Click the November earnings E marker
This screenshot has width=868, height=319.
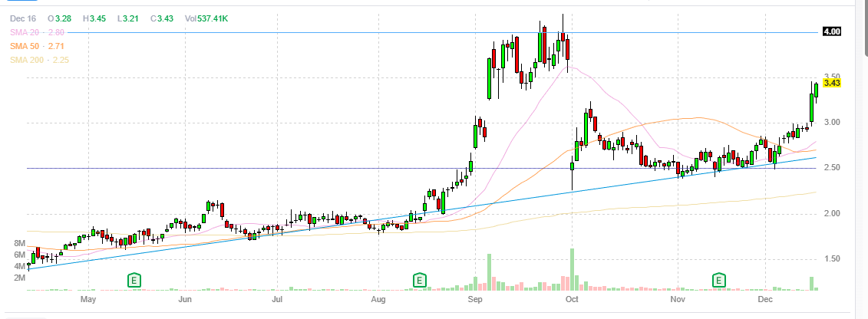(x=718, y=281)
